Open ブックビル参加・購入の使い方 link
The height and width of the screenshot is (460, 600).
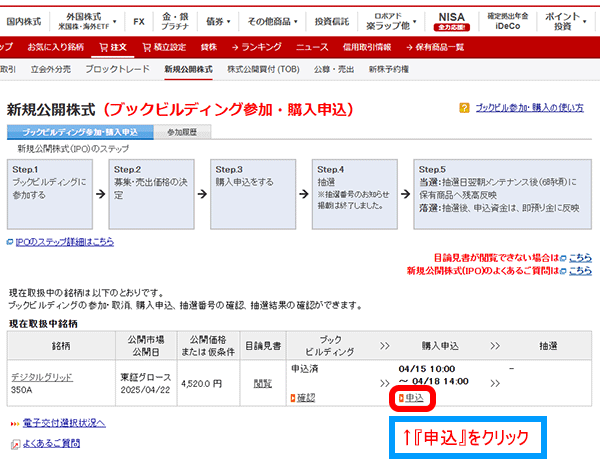(x=530, y=108)
